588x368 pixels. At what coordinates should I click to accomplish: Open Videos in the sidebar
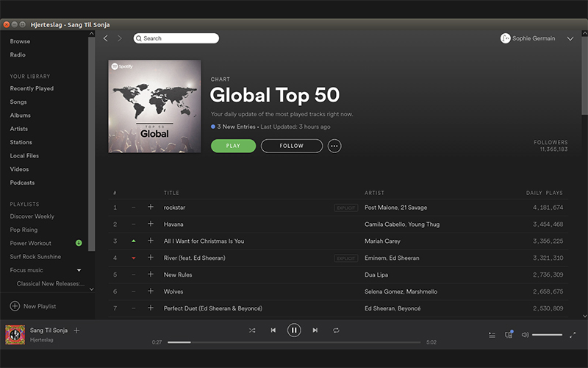19,169
